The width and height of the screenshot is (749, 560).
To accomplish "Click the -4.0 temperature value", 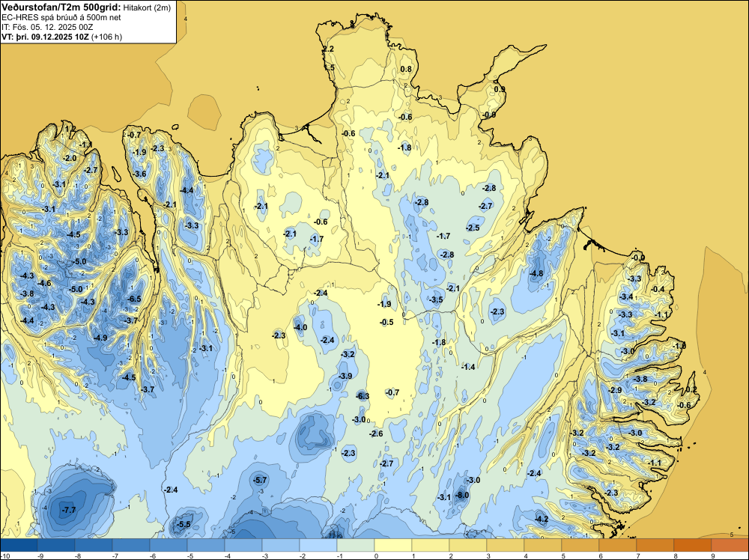I will (x=300, y=327).
